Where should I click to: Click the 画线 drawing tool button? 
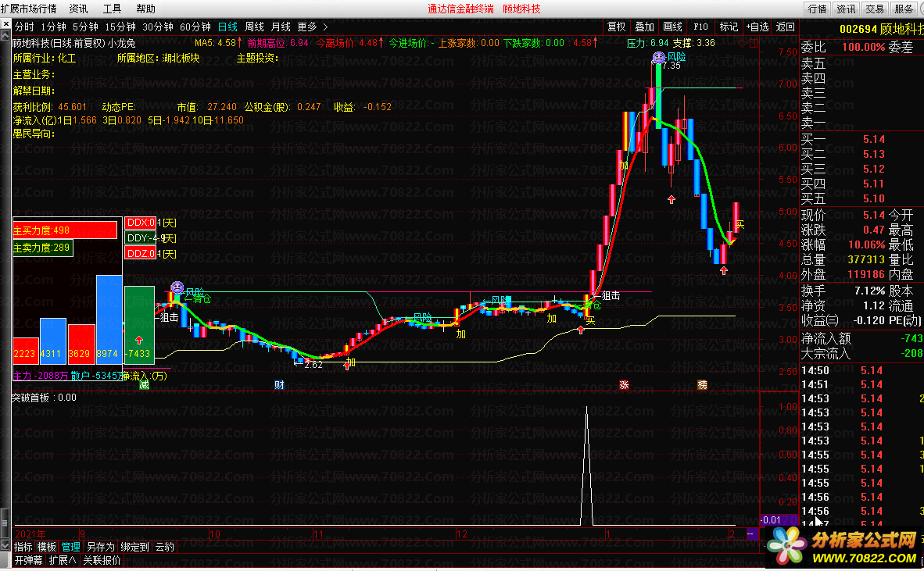click(x=672, y=27)
